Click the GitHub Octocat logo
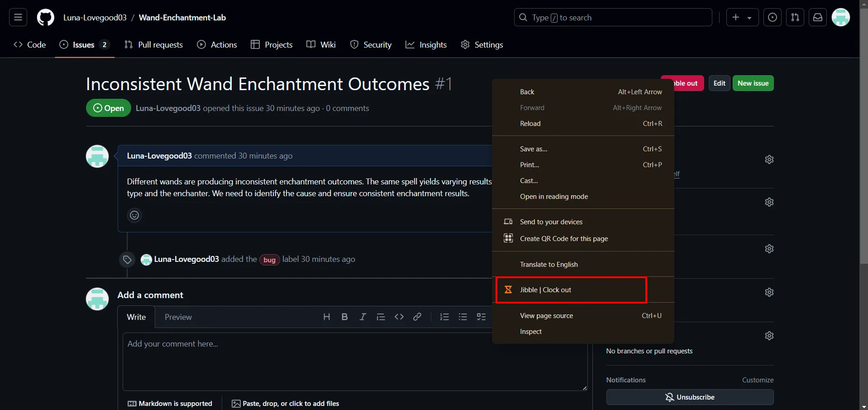Viewport: 868px width, 410px height. 45,18
